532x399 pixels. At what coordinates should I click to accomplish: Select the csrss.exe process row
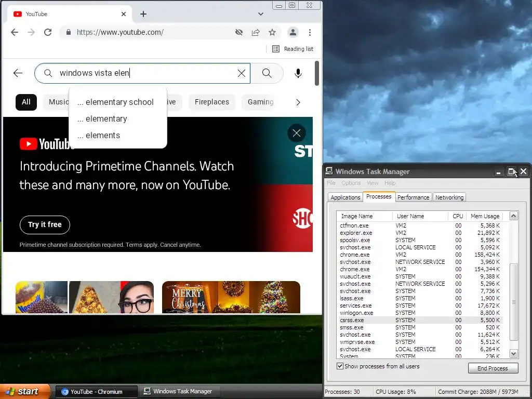tap(420, 320)
